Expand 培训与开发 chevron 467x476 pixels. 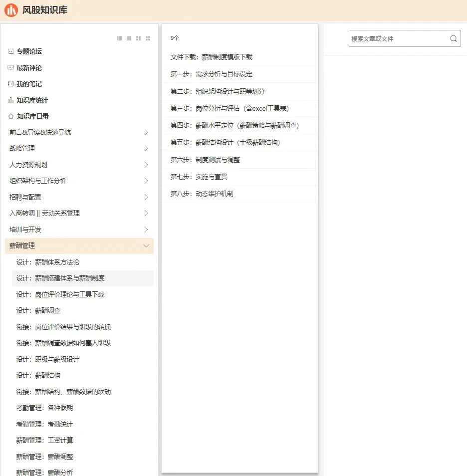[x=146, y=230]
